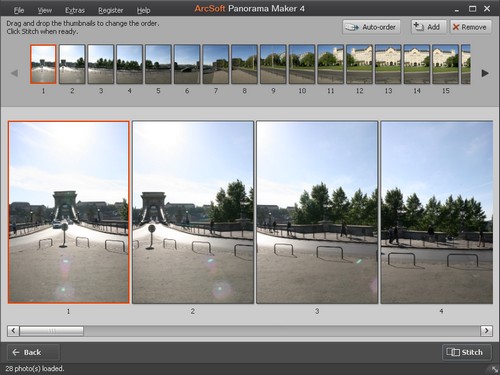Select thumbnail number 6 in top strip

pyautogui.click(x=187, y=64)
